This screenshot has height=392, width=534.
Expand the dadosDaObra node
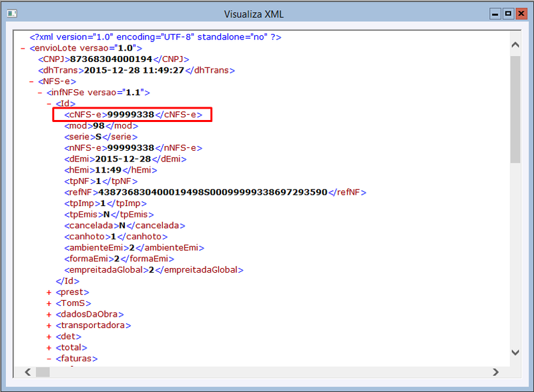[49, 315]
